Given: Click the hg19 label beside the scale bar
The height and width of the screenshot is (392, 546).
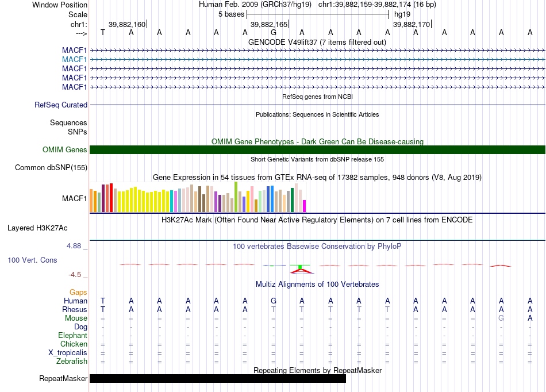Looking at the screenshot, I should click(x=402, y=14).
